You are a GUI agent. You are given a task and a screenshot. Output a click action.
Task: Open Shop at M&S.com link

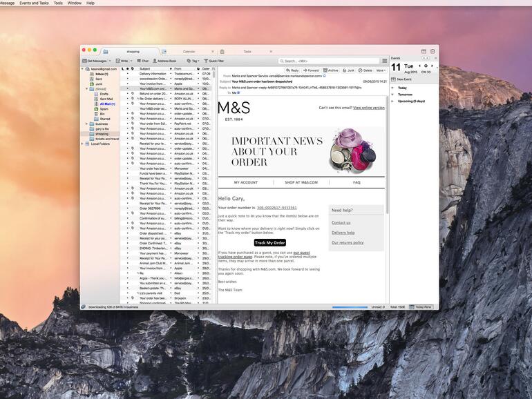point(301,182)
